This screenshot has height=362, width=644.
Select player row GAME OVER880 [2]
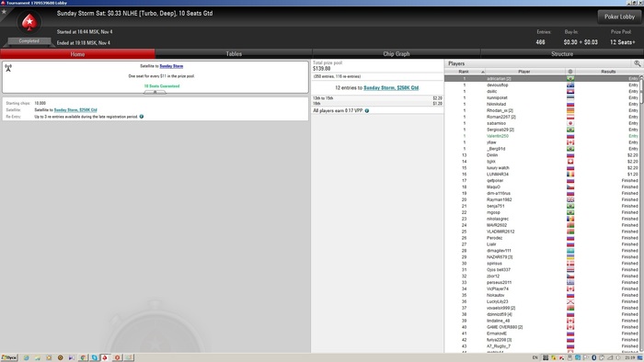(542, 327)
